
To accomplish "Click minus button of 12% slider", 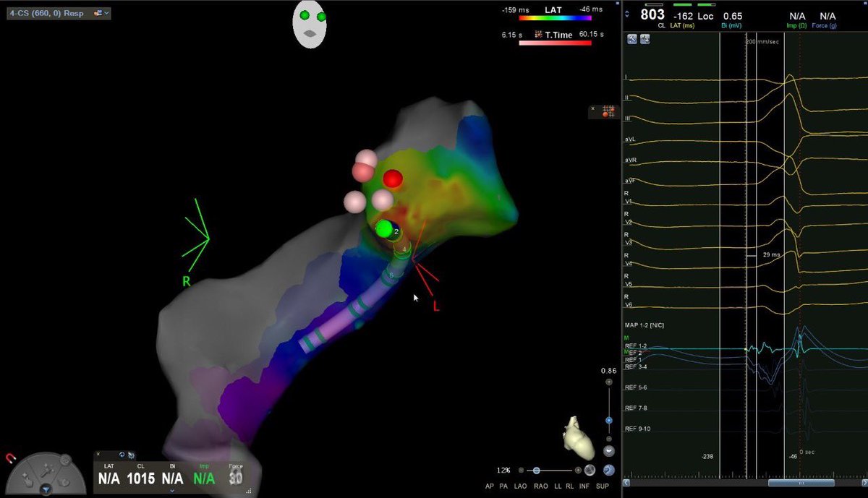I will coord(521,470).
